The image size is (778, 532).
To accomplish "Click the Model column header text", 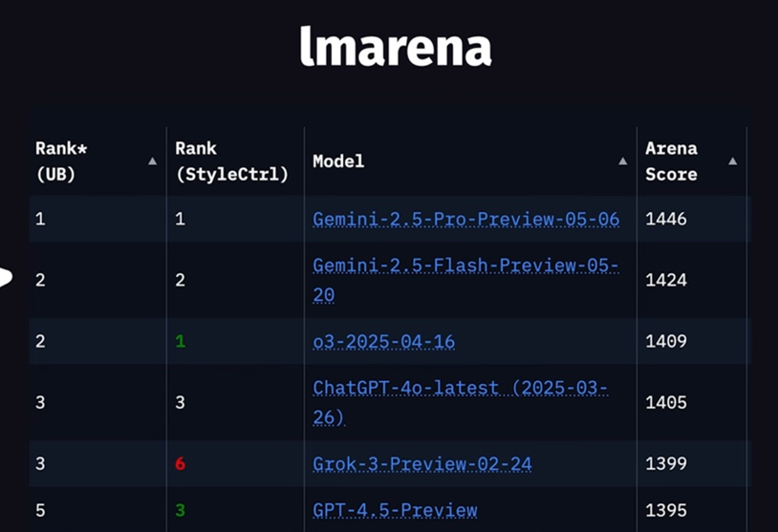I will pos(338,161).
